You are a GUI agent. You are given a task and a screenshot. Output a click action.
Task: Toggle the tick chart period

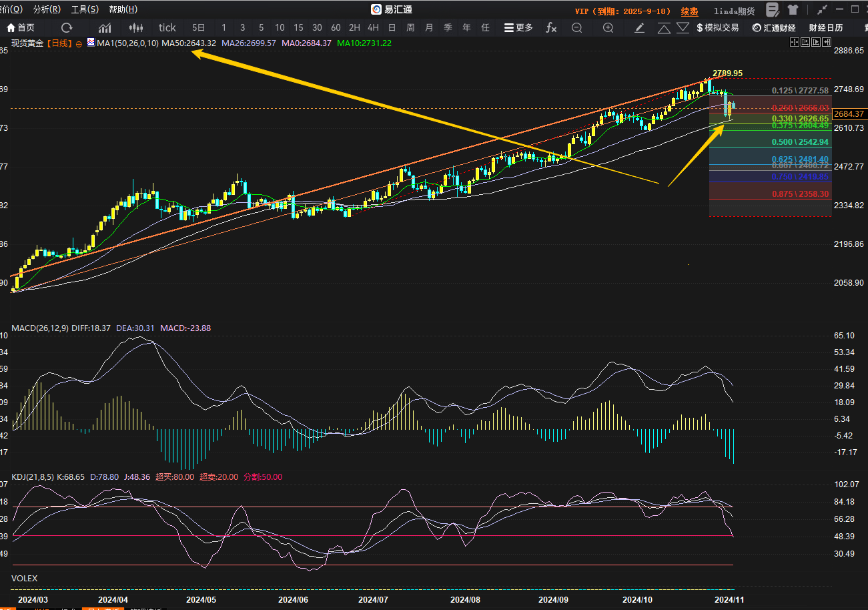[167, 27]
